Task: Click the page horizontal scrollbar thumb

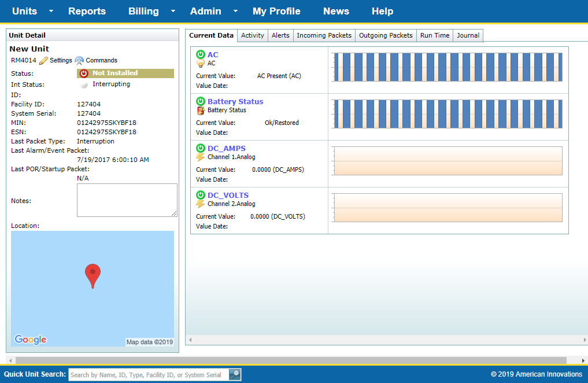Action: point(291,360)
